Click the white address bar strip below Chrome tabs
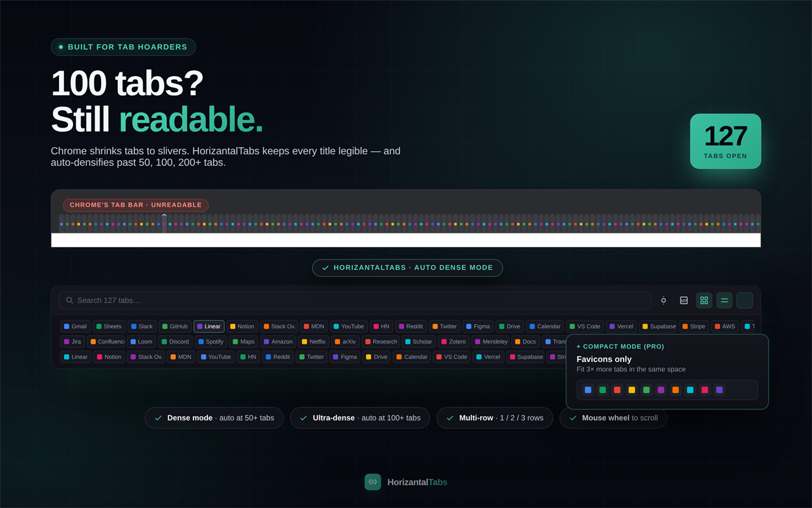This screenshot has width=812, height=508. pyautogui.click(x=406, y=240)
